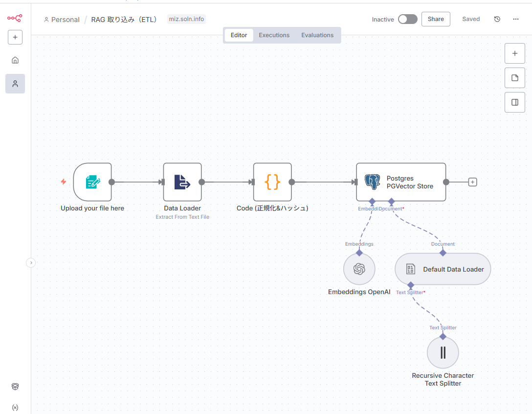Viewport: 532px width, 414px height.
Task: Switch to the Executions tab
Action: [274, 35]
